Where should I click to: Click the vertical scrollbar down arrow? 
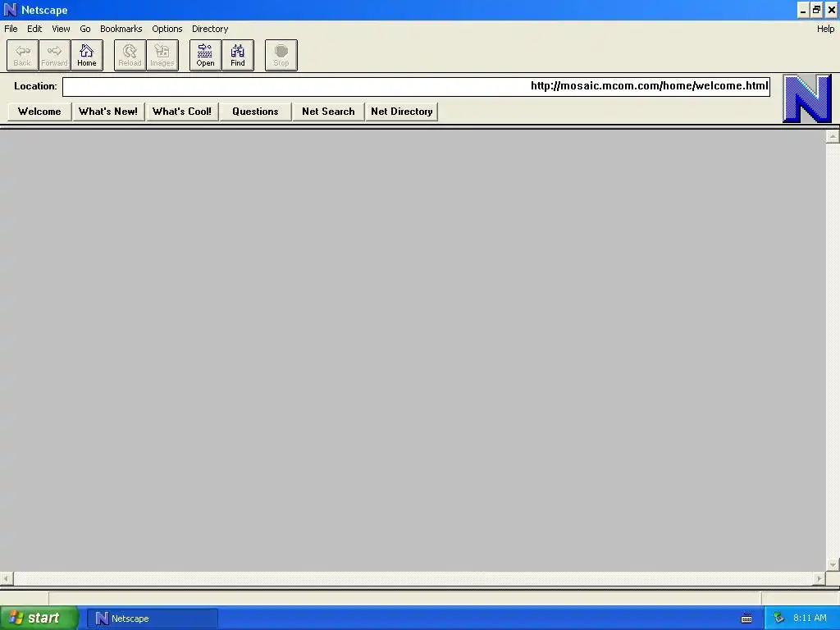(x=833, y=564)
